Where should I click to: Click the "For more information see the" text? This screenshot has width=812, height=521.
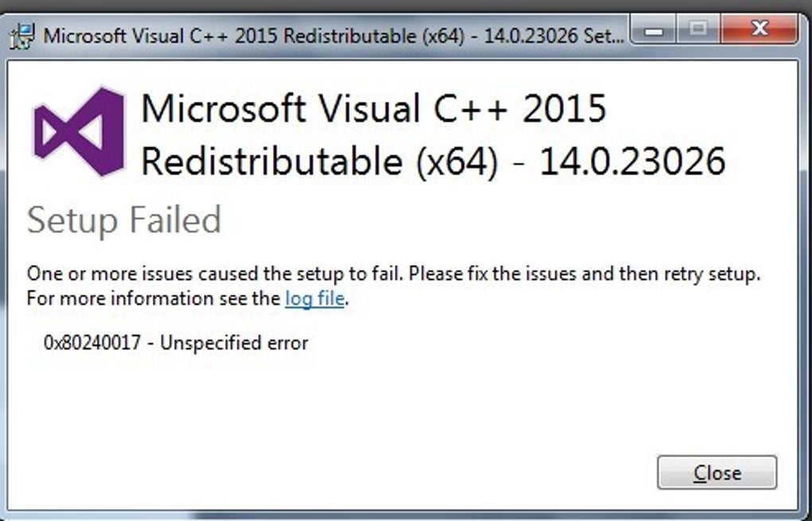(x=154, y=300)
